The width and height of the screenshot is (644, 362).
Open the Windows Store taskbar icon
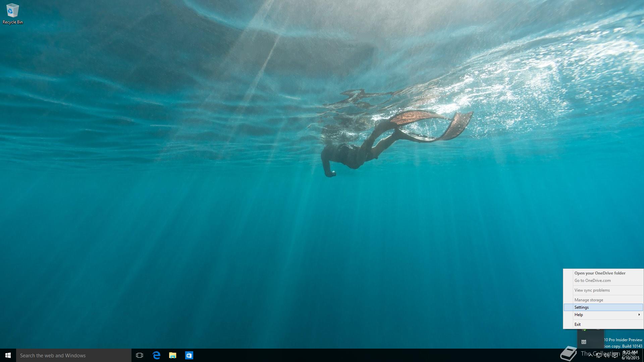(x=189, y=355)
